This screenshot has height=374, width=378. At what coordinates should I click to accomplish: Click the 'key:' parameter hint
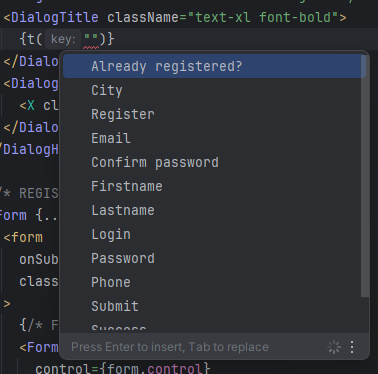(x=63, y=39)
